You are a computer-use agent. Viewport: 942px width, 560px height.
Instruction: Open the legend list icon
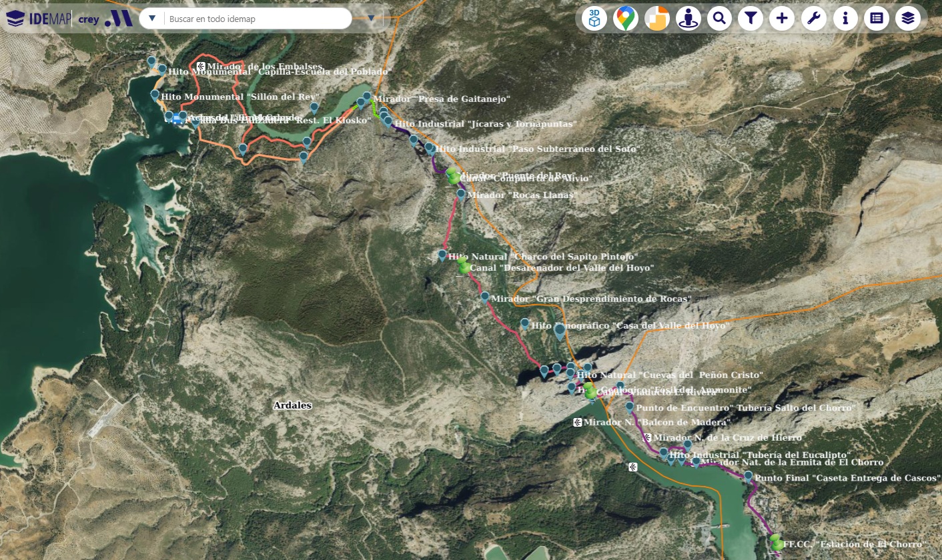coord(876,18)
